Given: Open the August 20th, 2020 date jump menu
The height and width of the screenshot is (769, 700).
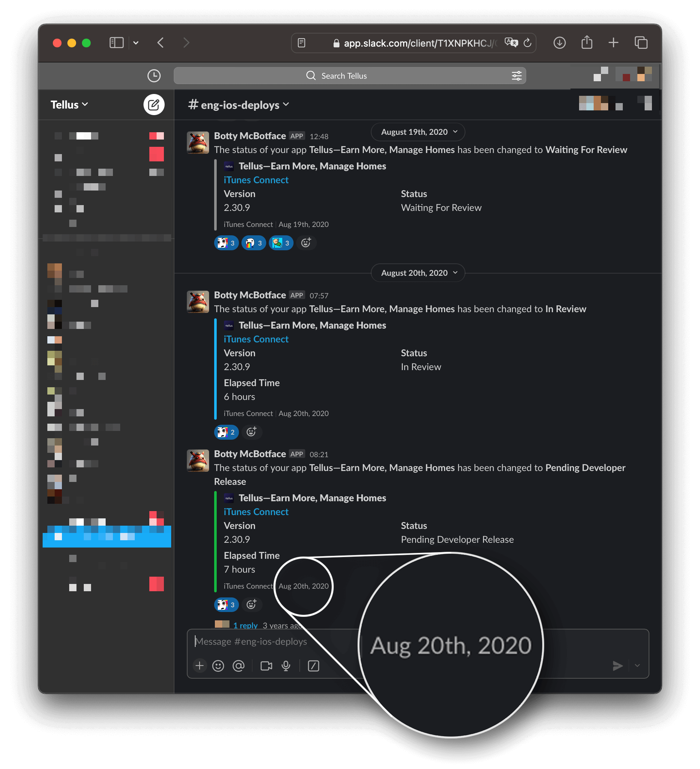Looking at the screenshot, I should point(418,273).
